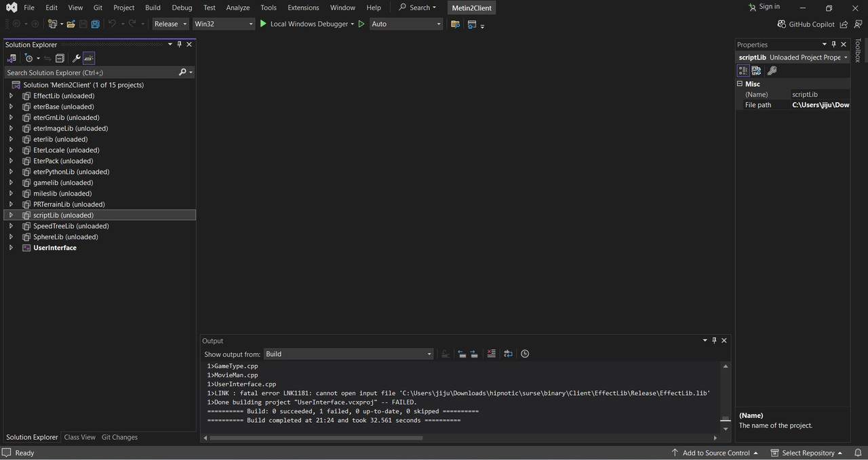Click the Output horizontal scrollbar thumb

(316, 438)
